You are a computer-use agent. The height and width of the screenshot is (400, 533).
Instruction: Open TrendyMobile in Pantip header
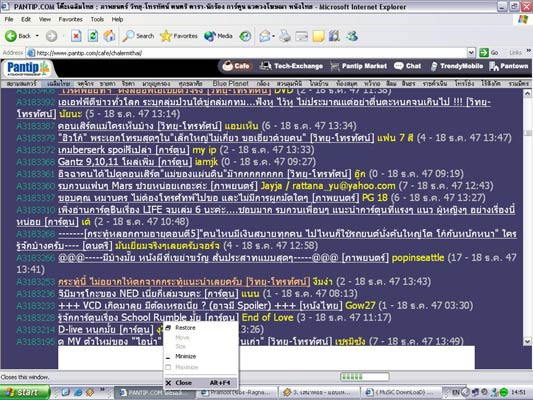tap(456, 66)
